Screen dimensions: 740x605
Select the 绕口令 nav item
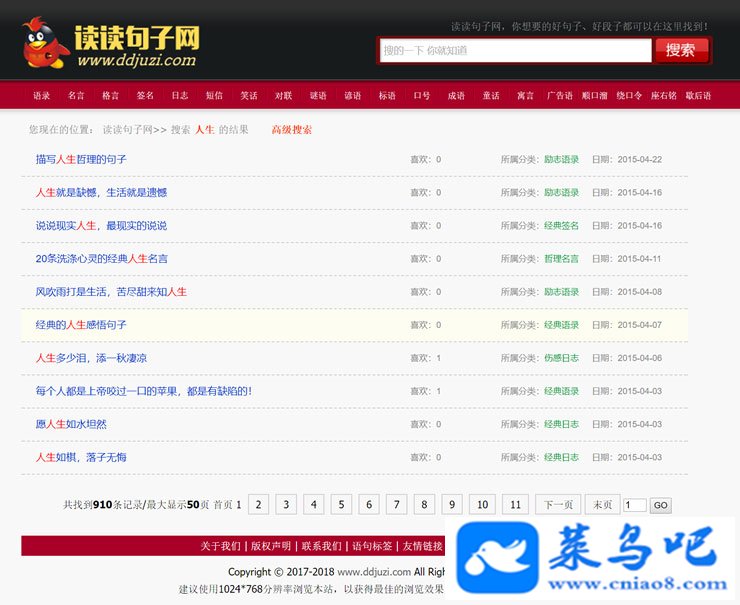tap(629, 95)
